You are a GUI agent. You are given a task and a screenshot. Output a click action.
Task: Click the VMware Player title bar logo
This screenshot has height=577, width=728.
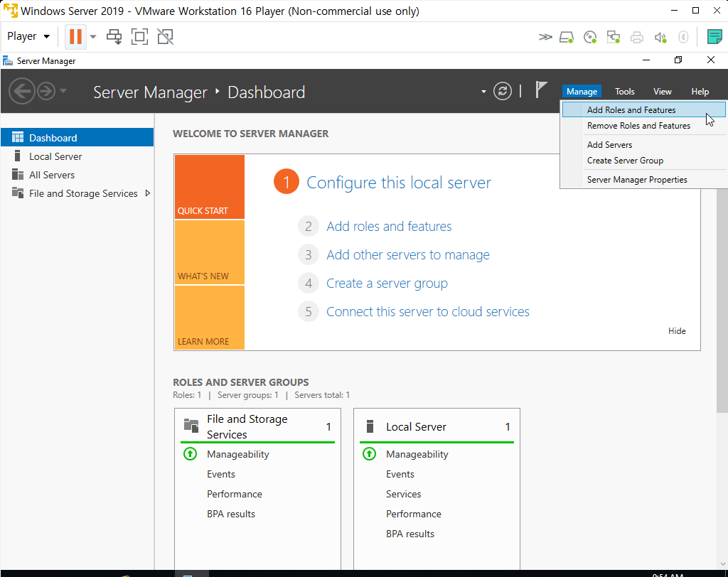(10, 10)
